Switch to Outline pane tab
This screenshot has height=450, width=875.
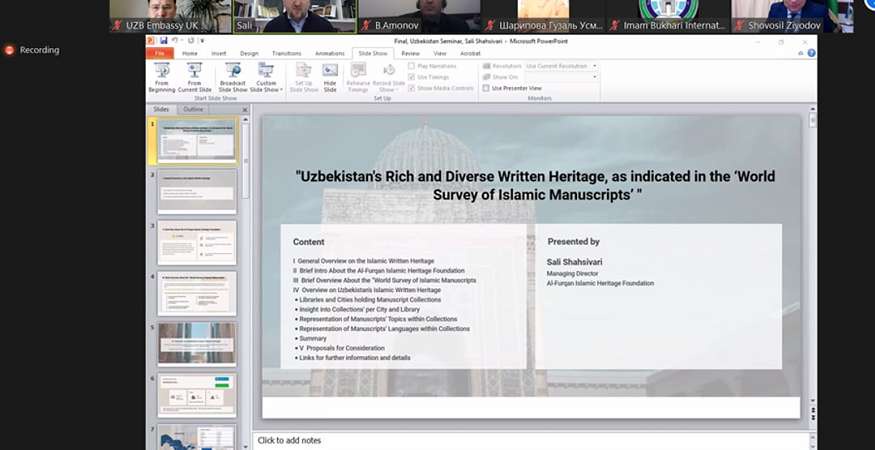[193, 109]
